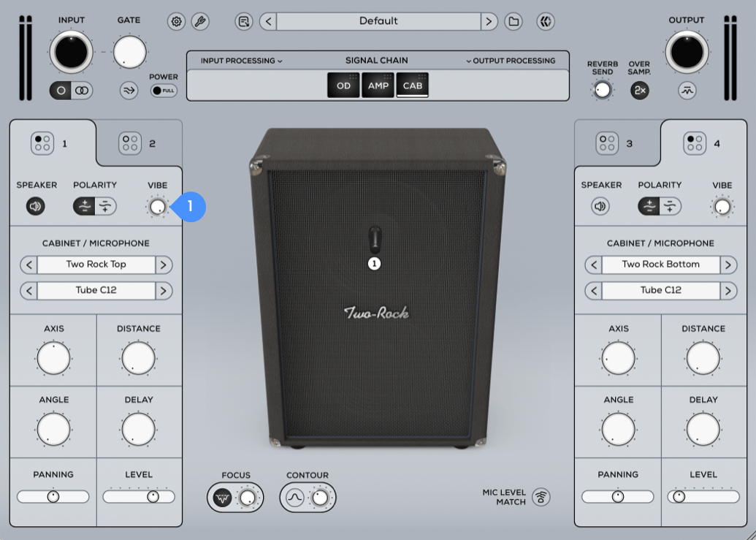Click the right panel Panning slider
Screen dimensions: 756x540
[x=618, y=497]
